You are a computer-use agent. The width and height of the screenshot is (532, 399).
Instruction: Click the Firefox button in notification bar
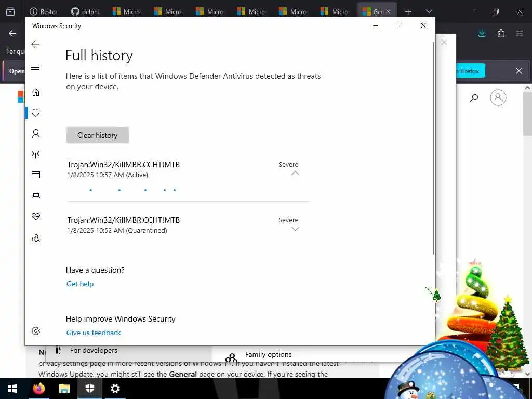tap(470, 71)
